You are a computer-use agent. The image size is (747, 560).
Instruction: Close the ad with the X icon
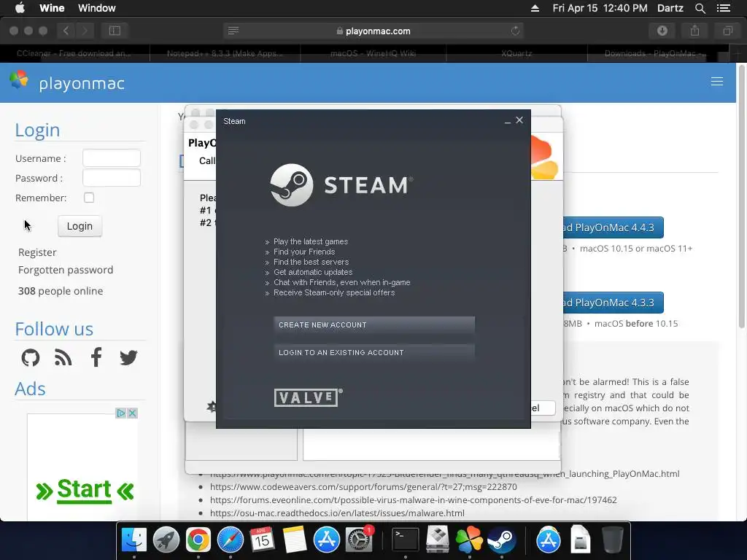click(133, 413)
